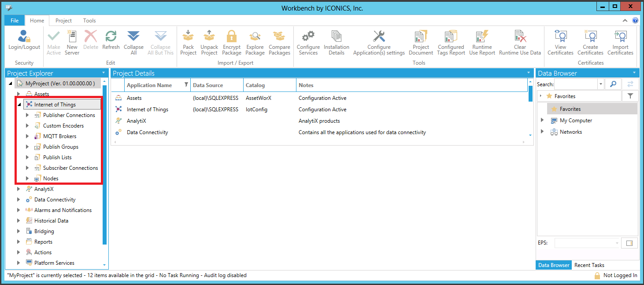Select Publish Lists tree item
The width and height of the screenshot is (644, 285).
pyautogui.click(x=57, y=157)
